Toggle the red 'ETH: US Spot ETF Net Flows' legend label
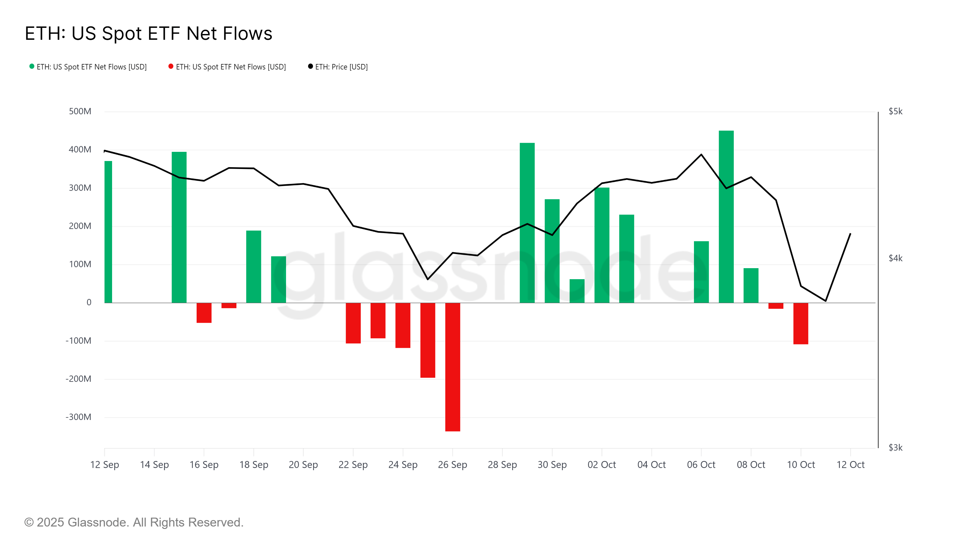The height and width of the screenshot is (551, 980). pyautogui.click(x=231, y=67)
